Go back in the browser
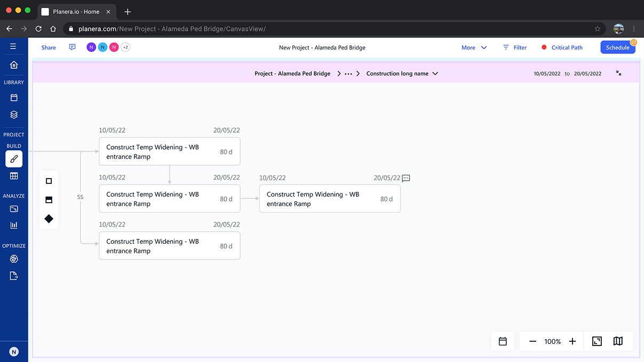This screenshot has height=362, width=644. tap(9, 29)
